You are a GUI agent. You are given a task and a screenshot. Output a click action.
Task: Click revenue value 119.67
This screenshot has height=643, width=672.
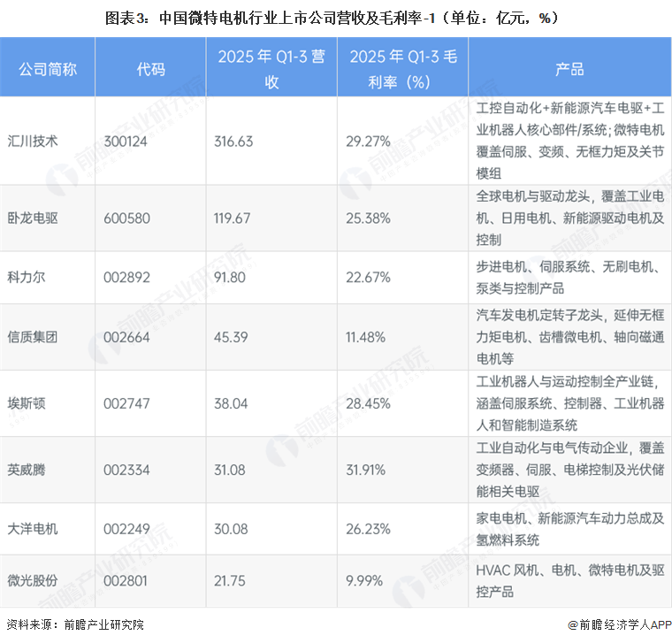232,218
